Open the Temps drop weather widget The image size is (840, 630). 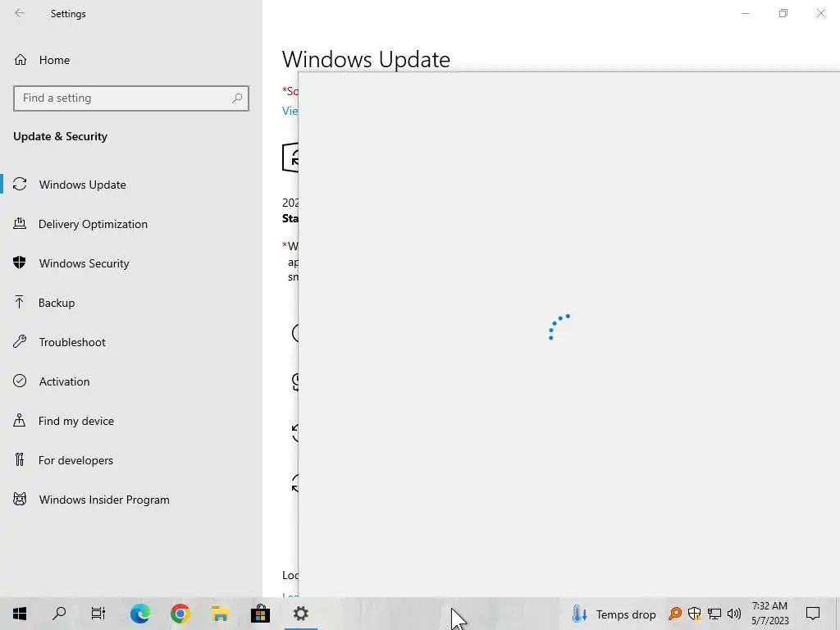[x=614, y=614]
